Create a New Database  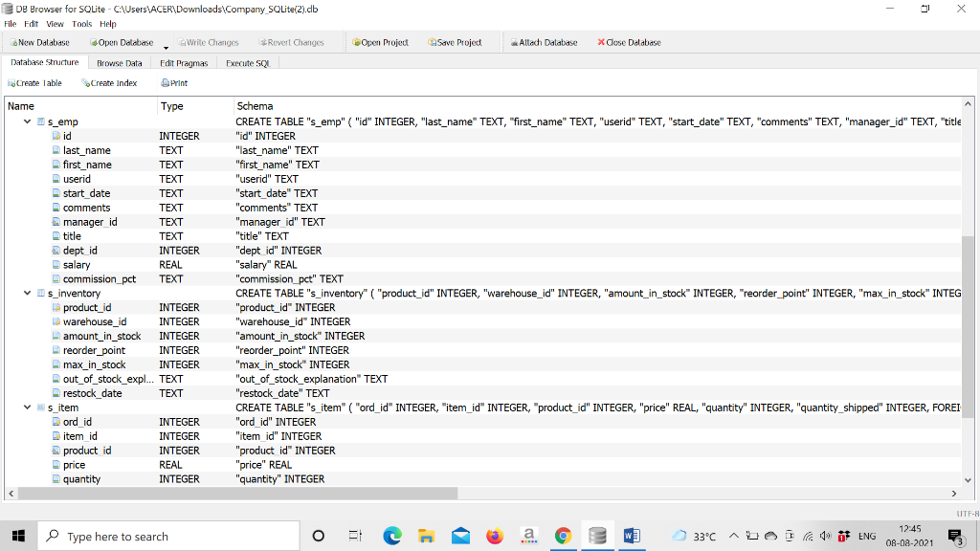click(x=39, y=42)
